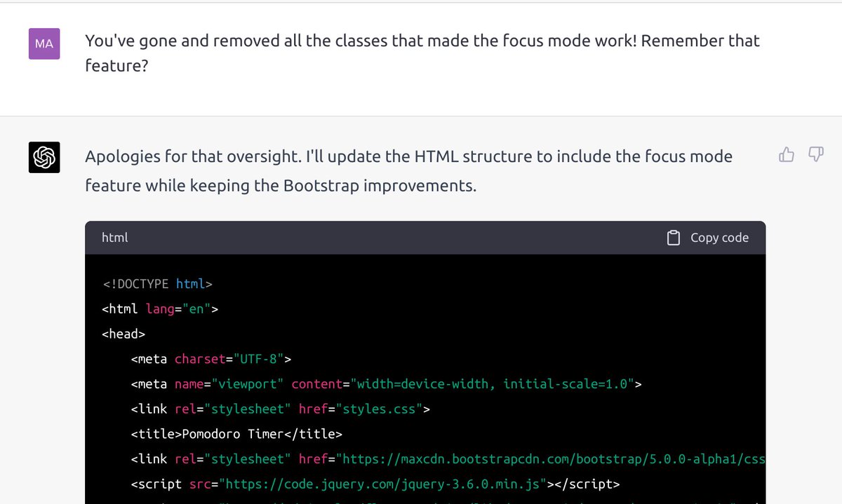Click the user message about focus mode
The image size is (842, 504).
coord(422,53)
